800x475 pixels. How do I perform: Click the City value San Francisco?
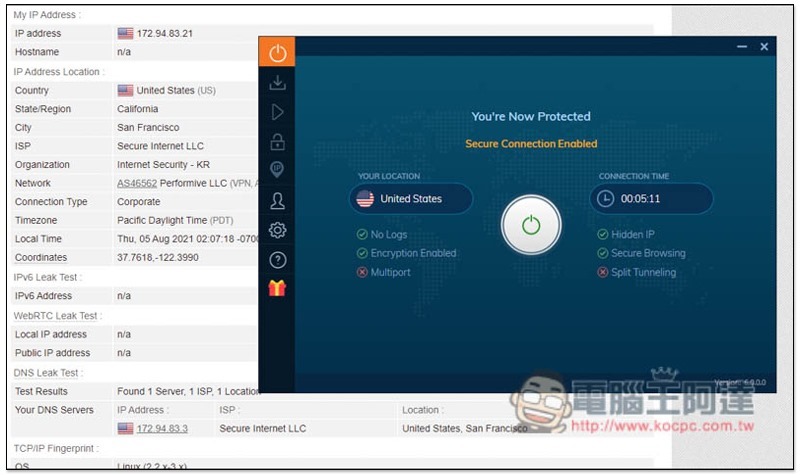pyautogui.click(x=148, y=128)
